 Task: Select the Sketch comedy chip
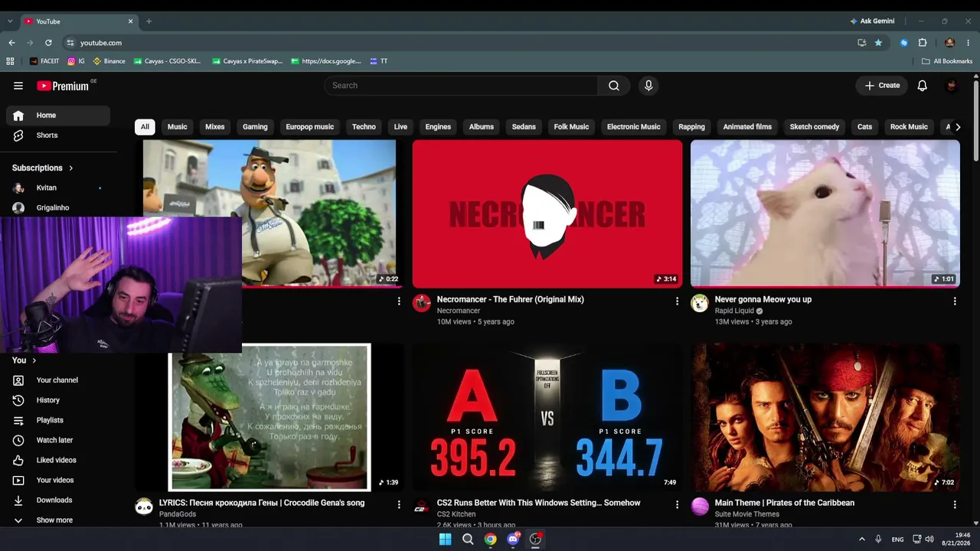click(x=815, y=127)
